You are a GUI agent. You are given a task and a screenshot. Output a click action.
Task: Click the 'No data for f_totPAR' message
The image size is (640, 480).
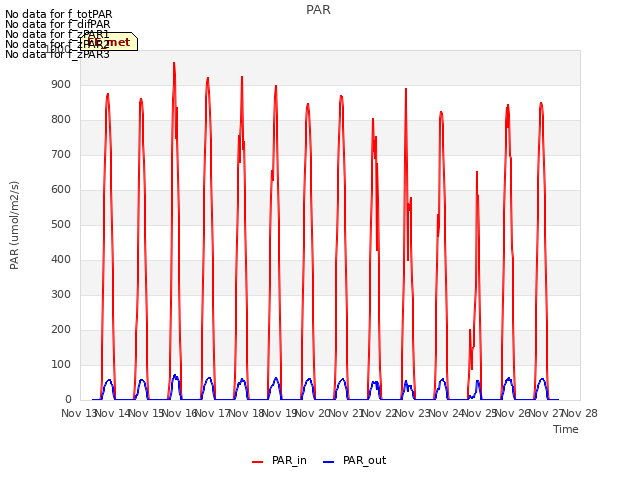coord(58,14)
